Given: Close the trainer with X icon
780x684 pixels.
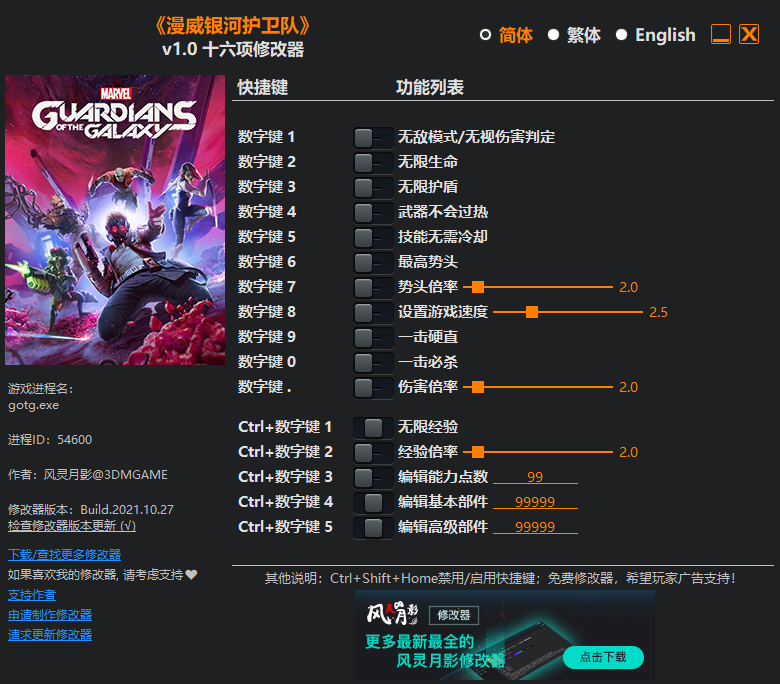Looking at the screenshot, I should tap(749, 34).
